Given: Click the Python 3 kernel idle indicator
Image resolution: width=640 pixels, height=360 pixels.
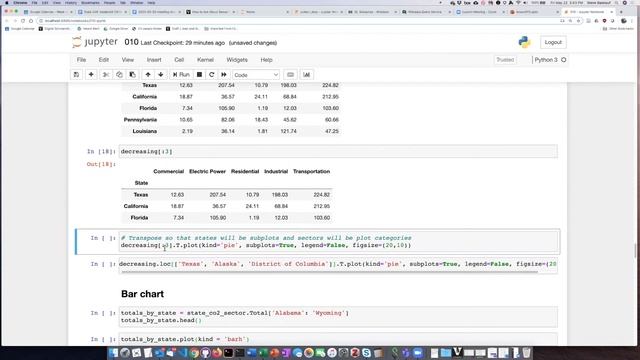Looking at the screenshot, I should [563, 60].
